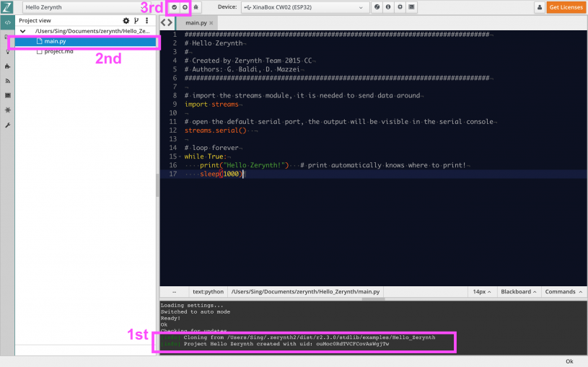Switch to the main.py editor tab

click(196, 23)
